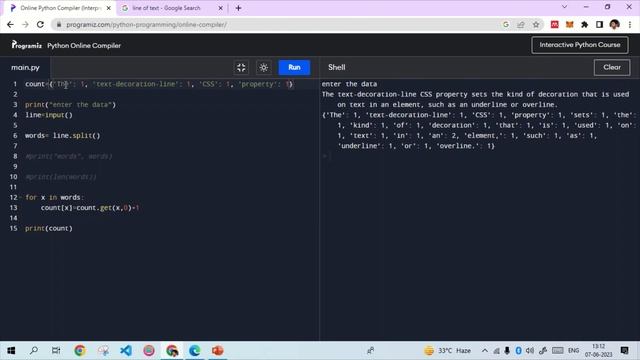Open the tab search dropdown arrow
Viewport: 640px width, 360px height.
564,7
